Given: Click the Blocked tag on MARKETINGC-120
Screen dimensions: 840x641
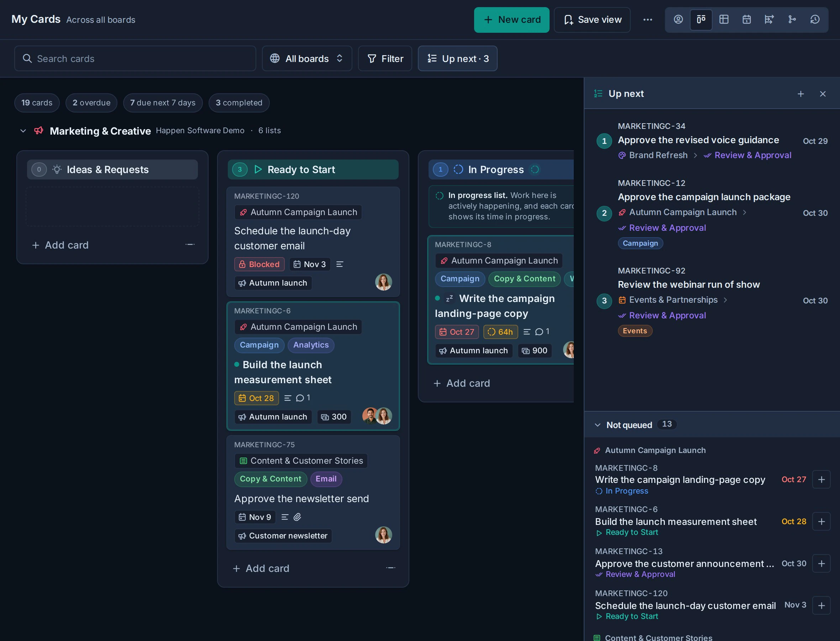Looking at the screenshot, I should click(259, 264).
